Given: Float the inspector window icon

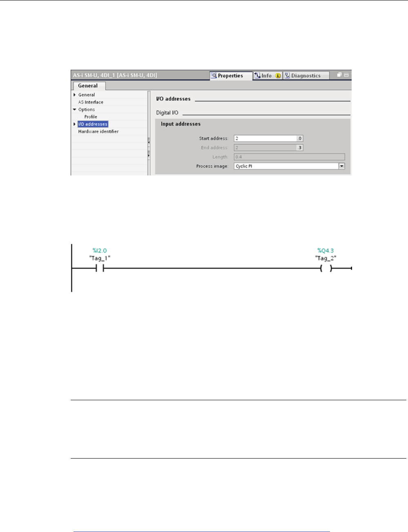Looking at the screenshot, I should click(x=339, y=75).
